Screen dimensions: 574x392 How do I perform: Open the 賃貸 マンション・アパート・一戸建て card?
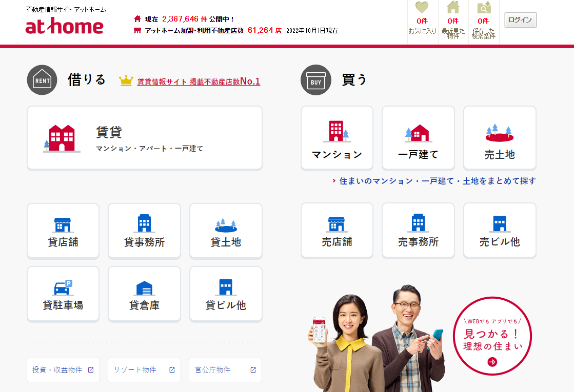click(x=145, y=138)
